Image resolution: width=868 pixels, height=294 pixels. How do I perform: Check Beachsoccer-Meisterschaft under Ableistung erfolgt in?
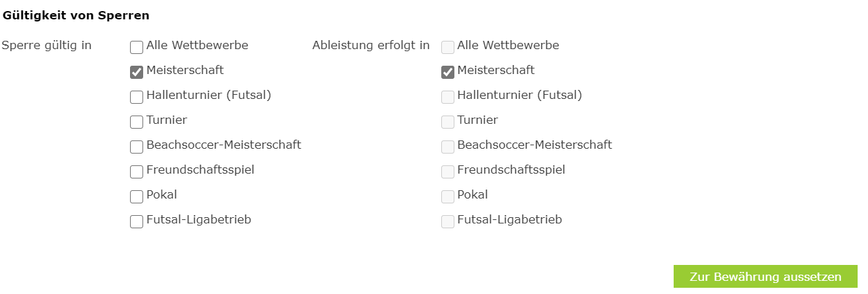pos(447,147)
